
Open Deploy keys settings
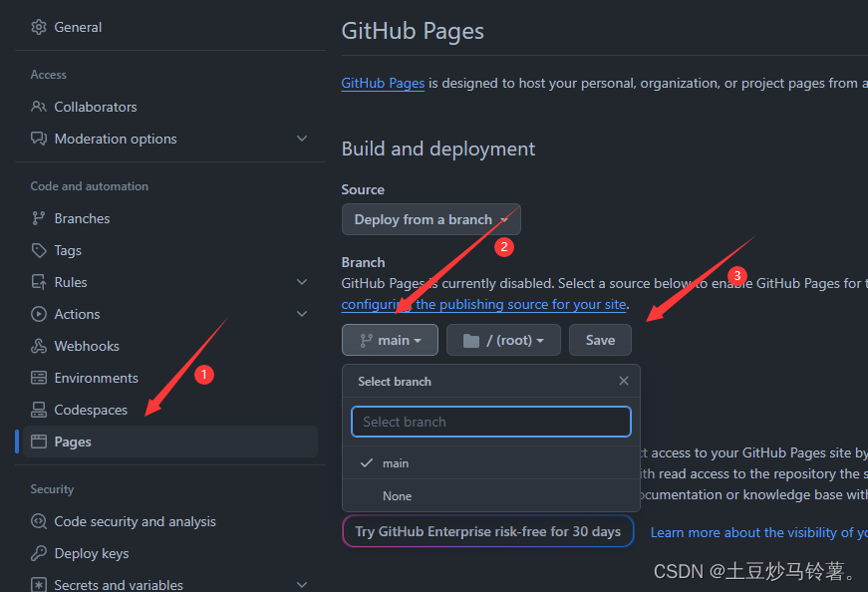click(x=92, y=554)
